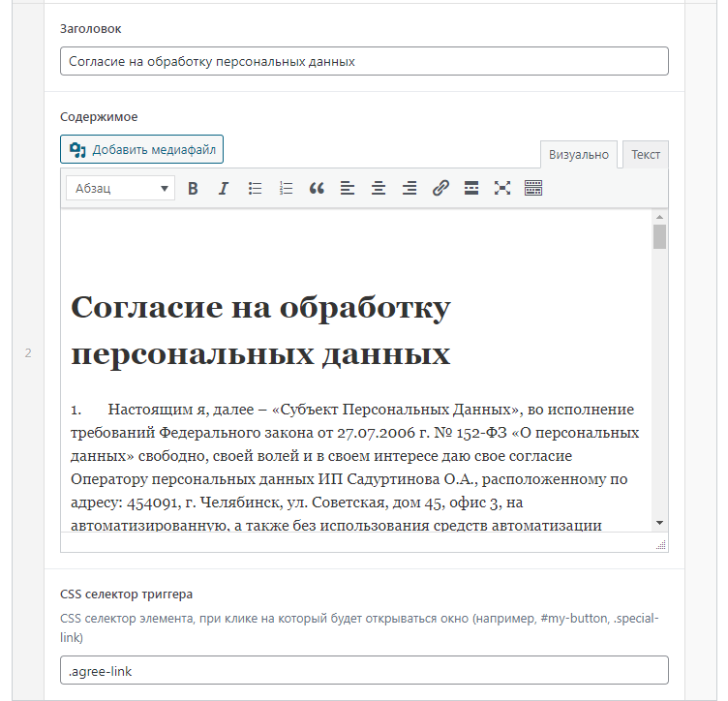Toggle the additional toolbar row
728x701 pixels.
(x=533, y=189)
